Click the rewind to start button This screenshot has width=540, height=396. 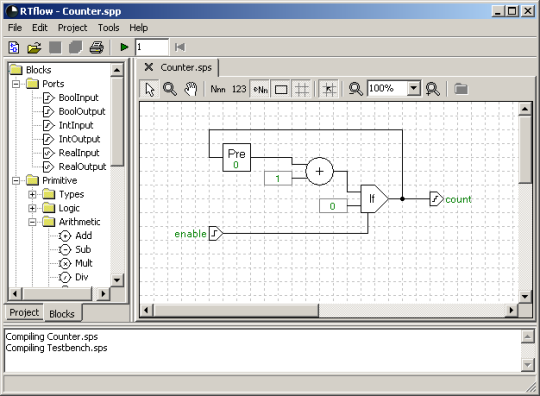pos(180,47)
